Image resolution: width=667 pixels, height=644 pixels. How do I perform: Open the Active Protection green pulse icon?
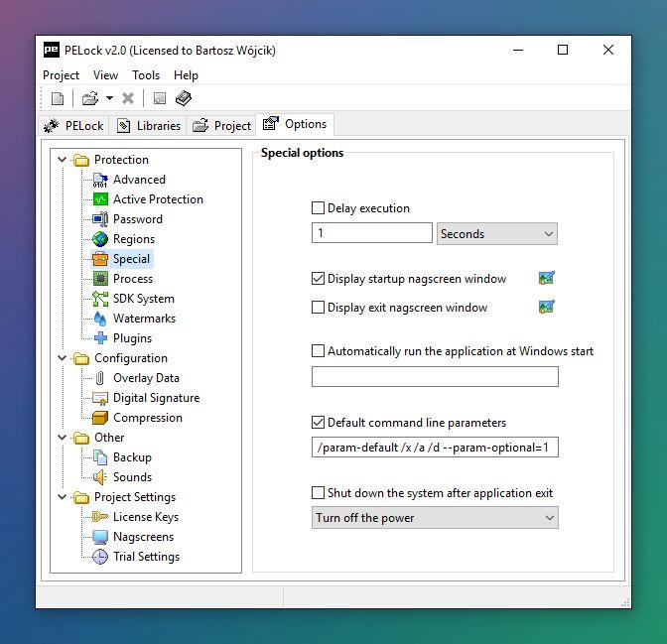(100, 199)
